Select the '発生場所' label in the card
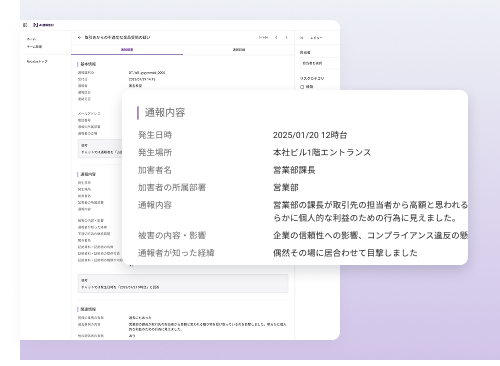 (155, 152)
